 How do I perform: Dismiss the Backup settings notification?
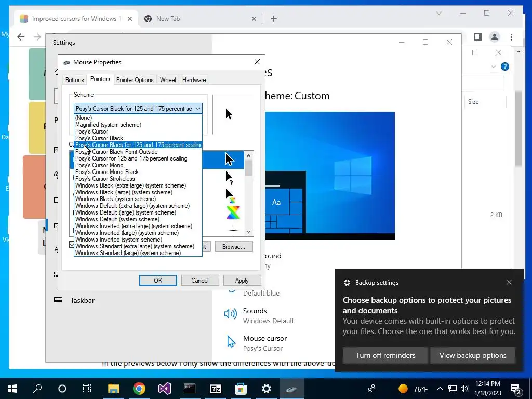[509, 282]
